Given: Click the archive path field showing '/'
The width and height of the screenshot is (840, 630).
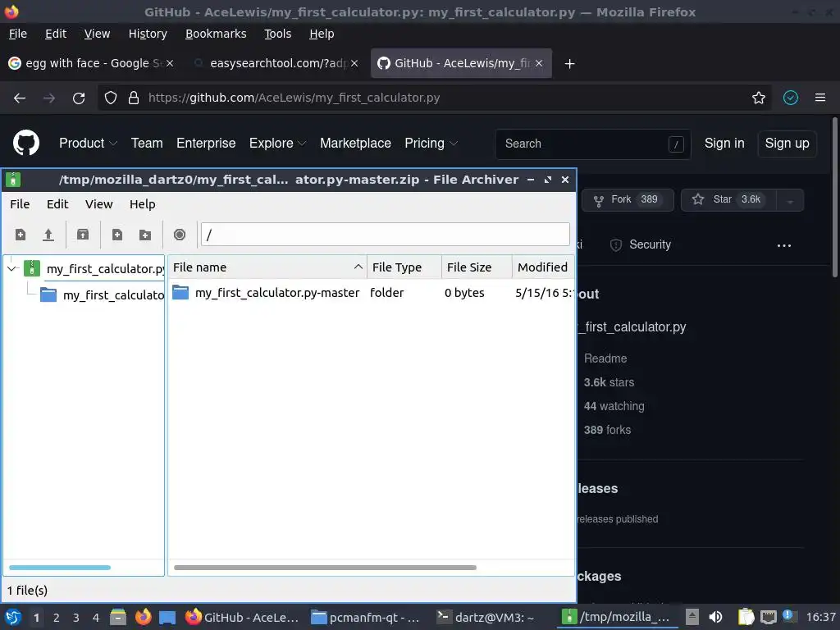Looking at the screenshot, I should (386, 235).
